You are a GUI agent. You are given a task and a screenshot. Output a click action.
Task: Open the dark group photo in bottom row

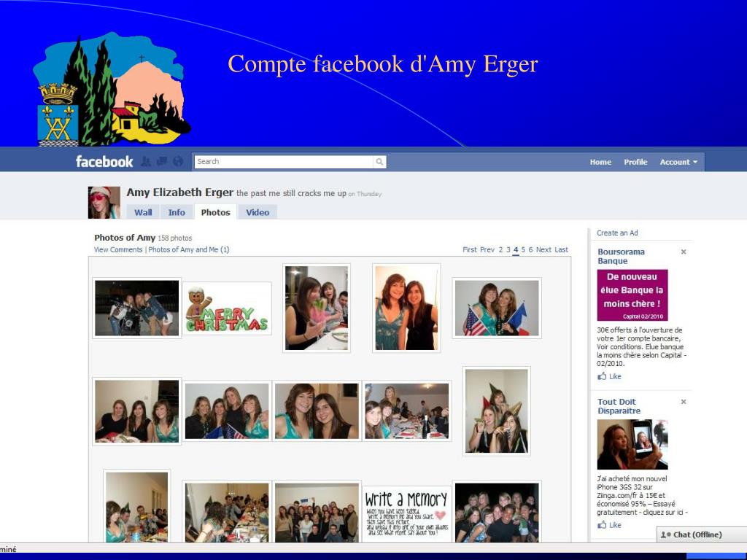click(x=496, y=513)
